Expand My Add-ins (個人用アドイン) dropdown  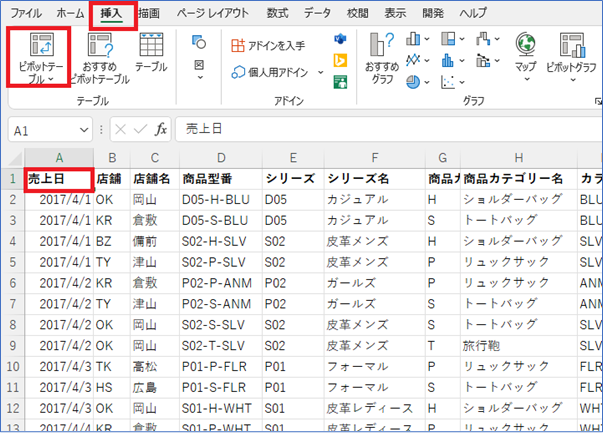pos(321,72)
